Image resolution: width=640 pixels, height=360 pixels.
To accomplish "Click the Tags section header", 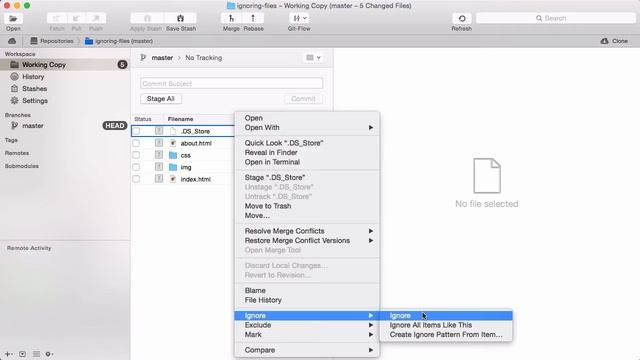I will pos(11,140).
